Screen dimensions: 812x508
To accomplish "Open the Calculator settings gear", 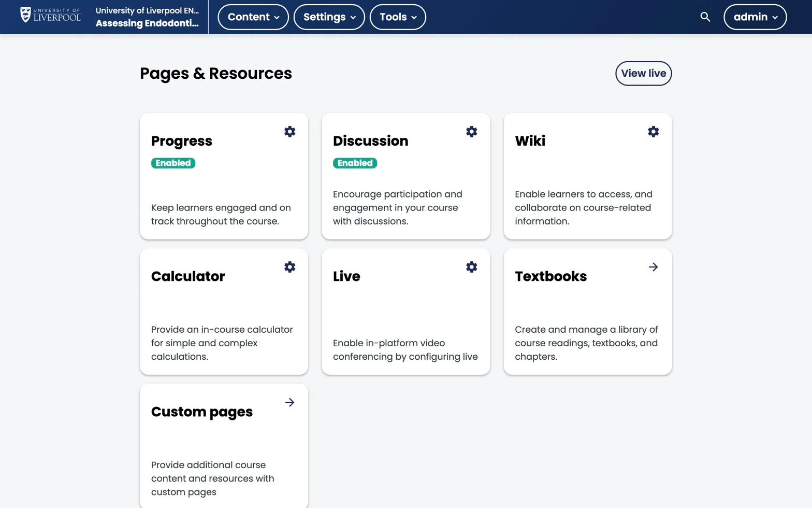I will tap(290, 267).
